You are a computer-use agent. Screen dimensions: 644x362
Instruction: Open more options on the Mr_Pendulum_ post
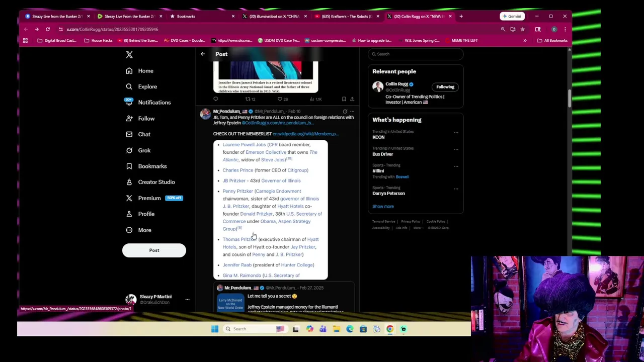tap(352, 111)
